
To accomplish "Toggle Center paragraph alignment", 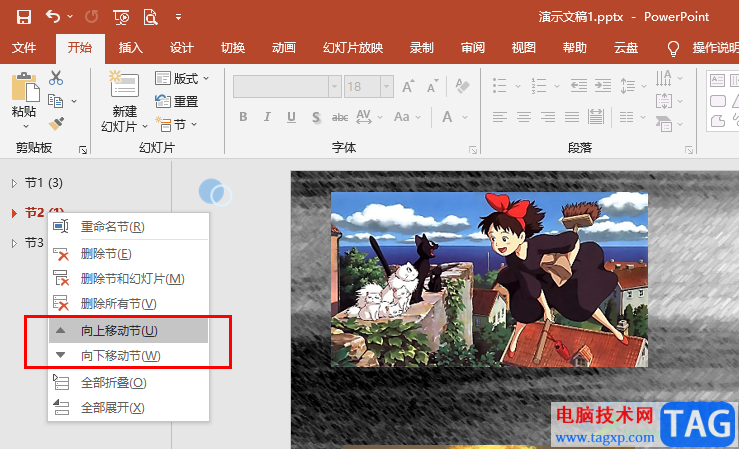I will (x=524, y=116).
